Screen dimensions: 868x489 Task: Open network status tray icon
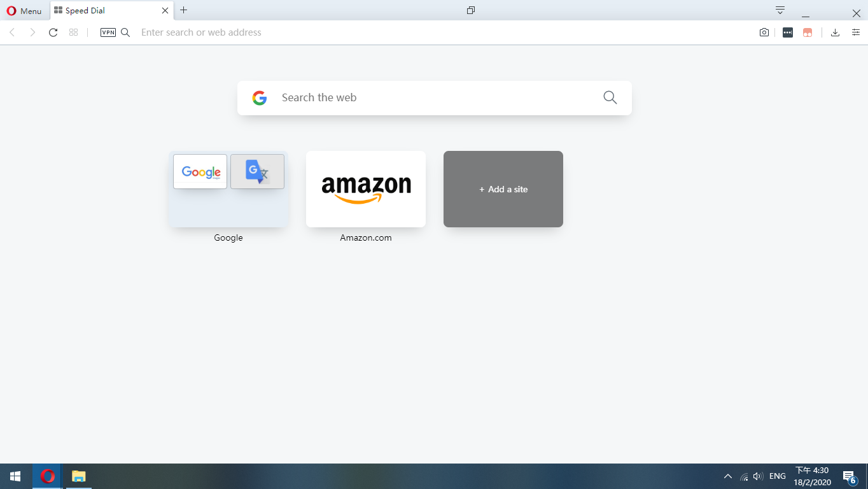744,476
